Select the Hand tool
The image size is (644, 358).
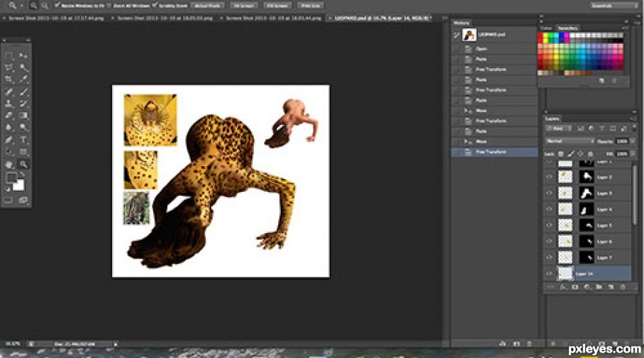click(x=9, y=164)
